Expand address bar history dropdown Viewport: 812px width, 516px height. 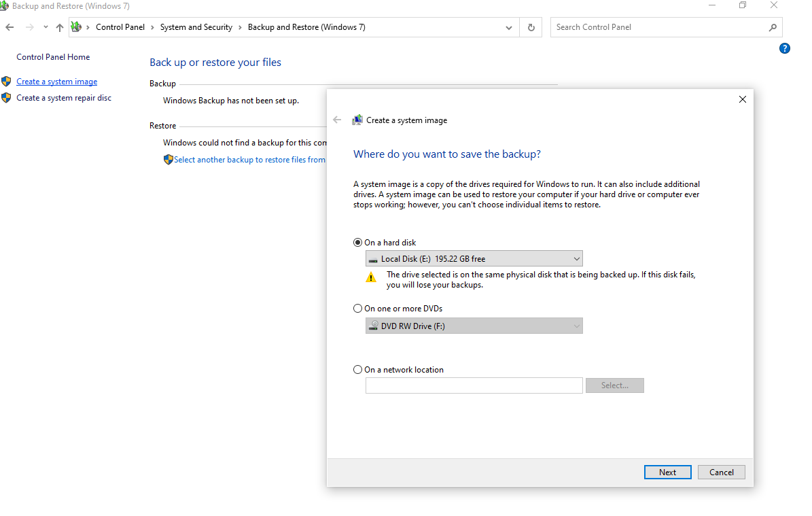click(508, 27)
